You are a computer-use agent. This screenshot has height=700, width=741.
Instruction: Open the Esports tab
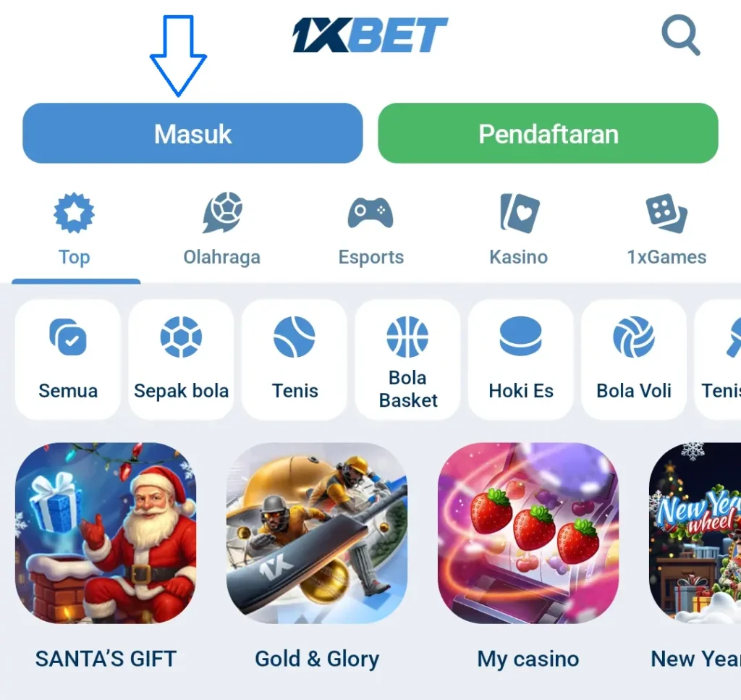(371, 231)
